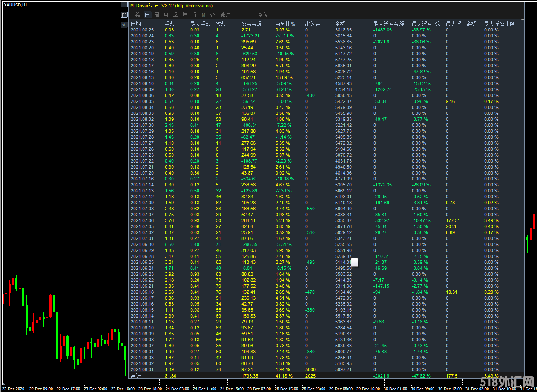
Task: Open the 账户 account tab
Action: (226, 15)
